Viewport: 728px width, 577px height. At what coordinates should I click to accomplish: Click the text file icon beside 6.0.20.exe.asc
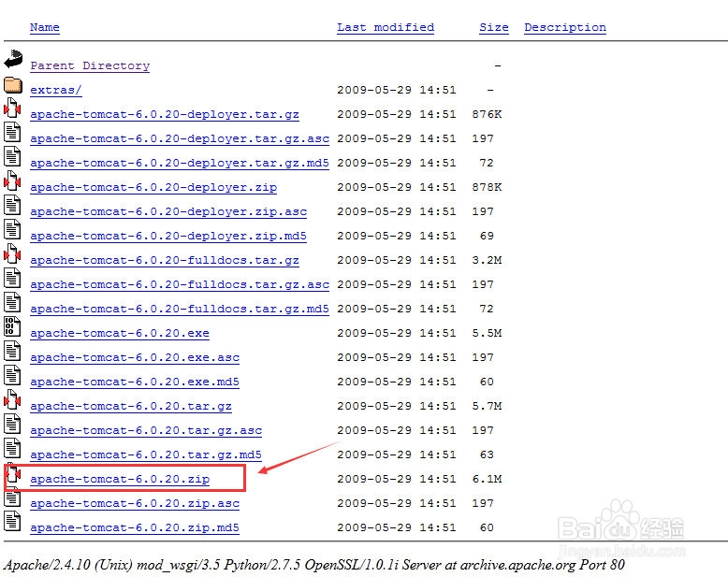[12, 351]
